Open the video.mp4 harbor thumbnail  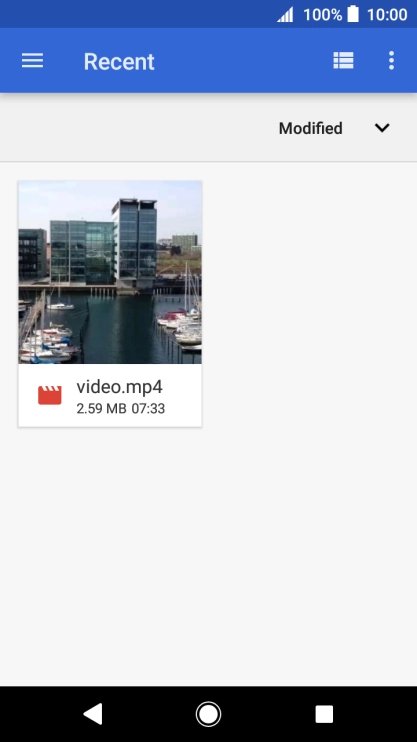point(110,272)
